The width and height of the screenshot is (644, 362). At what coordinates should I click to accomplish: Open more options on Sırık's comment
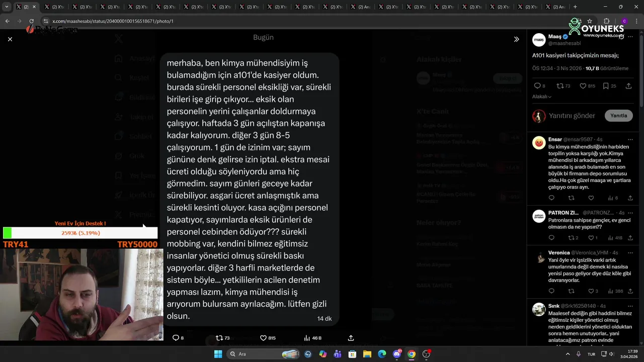click(x=630, y=306)
